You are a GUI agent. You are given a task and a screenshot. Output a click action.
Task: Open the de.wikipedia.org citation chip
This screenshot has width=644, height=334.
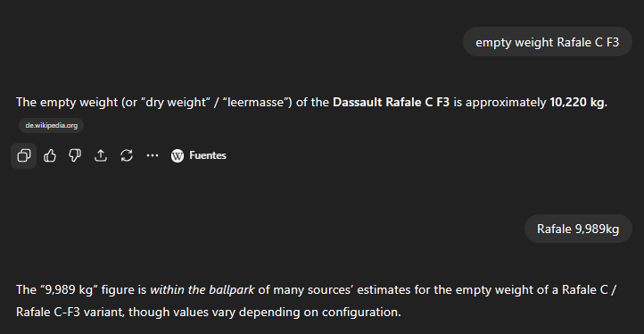pyautogui.click(x=52, y=125)
